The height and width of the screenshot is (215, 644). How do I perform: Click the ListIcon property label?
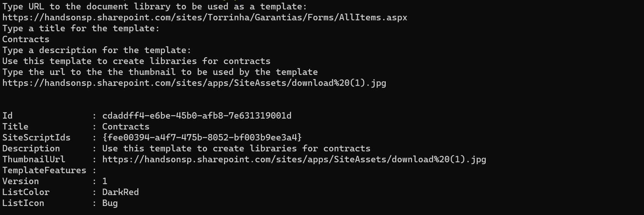pos(23,203)
